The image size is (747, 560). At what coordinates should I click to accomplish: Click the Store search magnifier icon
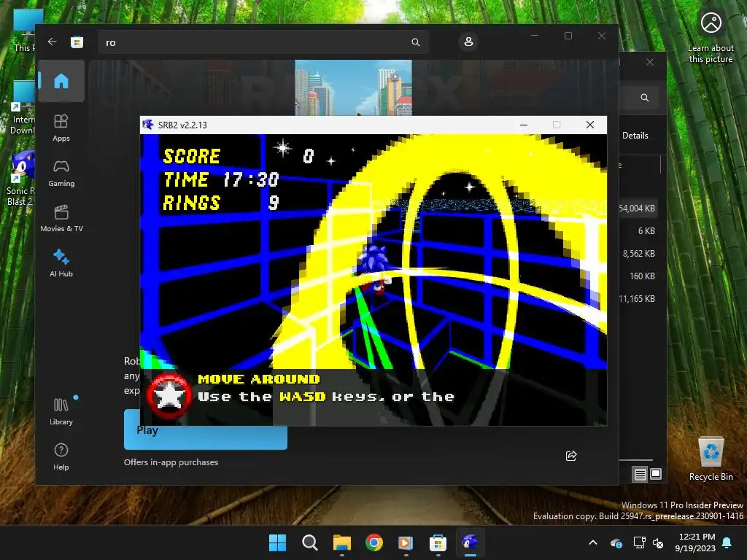[x=415, y=42]
